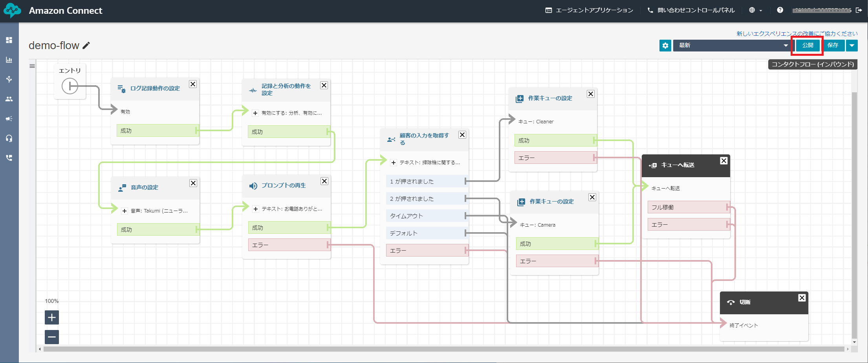Click the pencil icon beside demo-flow
The height and width of the screenshot is (363, 868).
(x=86, y=46)
